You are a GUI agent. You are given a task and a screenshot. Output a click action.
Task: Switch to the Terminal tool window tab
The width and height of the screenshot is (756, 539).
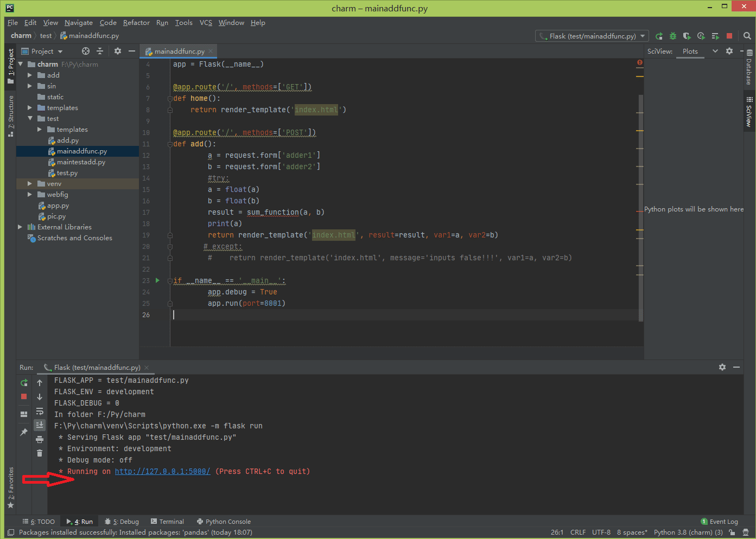tap(167, 522)
